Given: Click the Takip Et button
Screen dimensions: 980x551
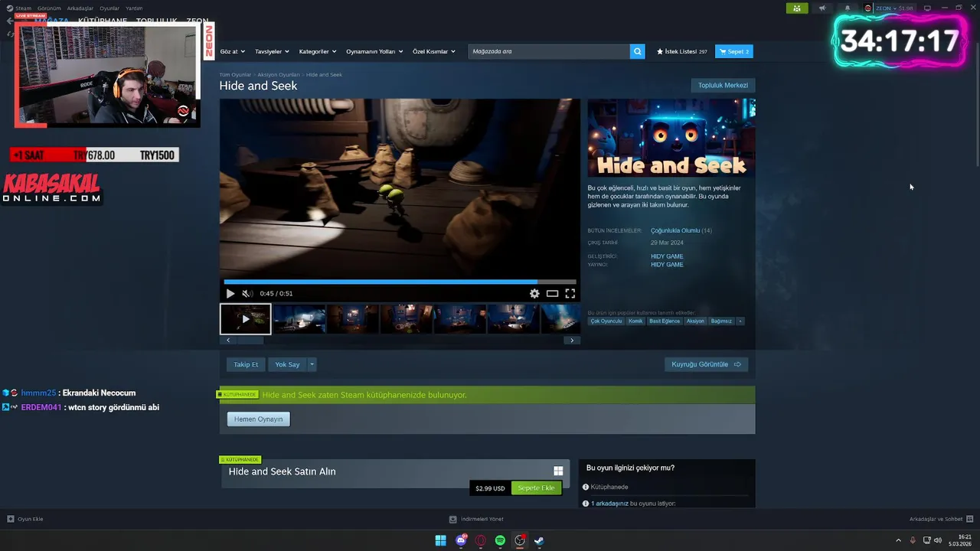Looking at the screenshot, I should pos(246,364).
